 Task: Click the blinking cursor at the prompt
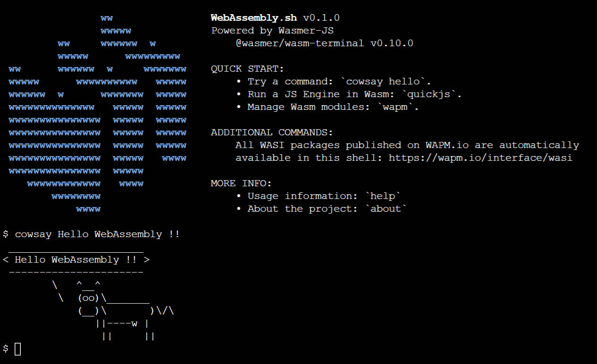click(x=18, y=349)
